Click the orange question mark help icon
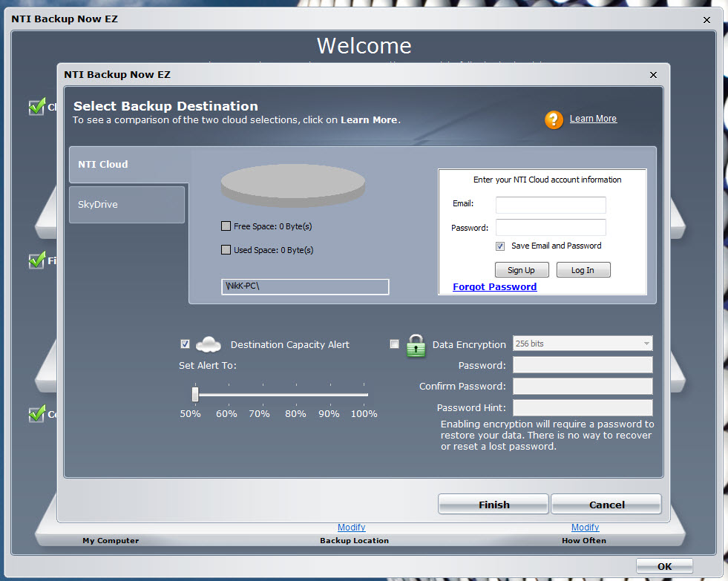Screen dimensions: 728x581 tap(554, 119)
